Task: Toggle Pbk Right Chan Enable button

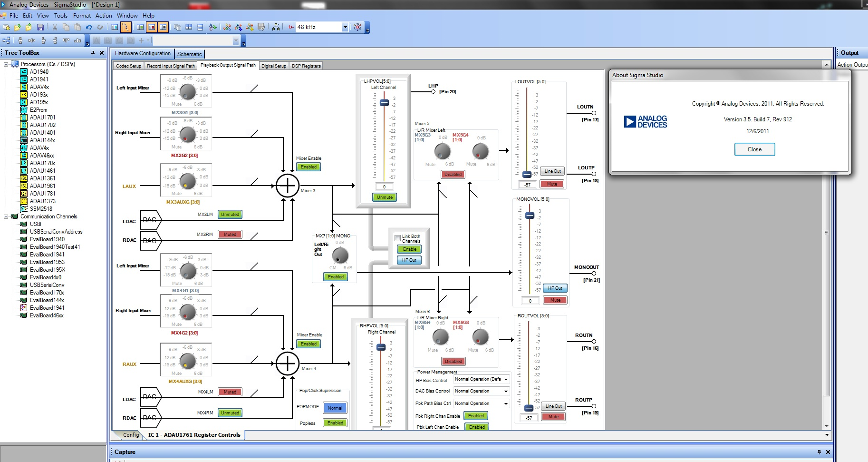Action: (476, 416)
